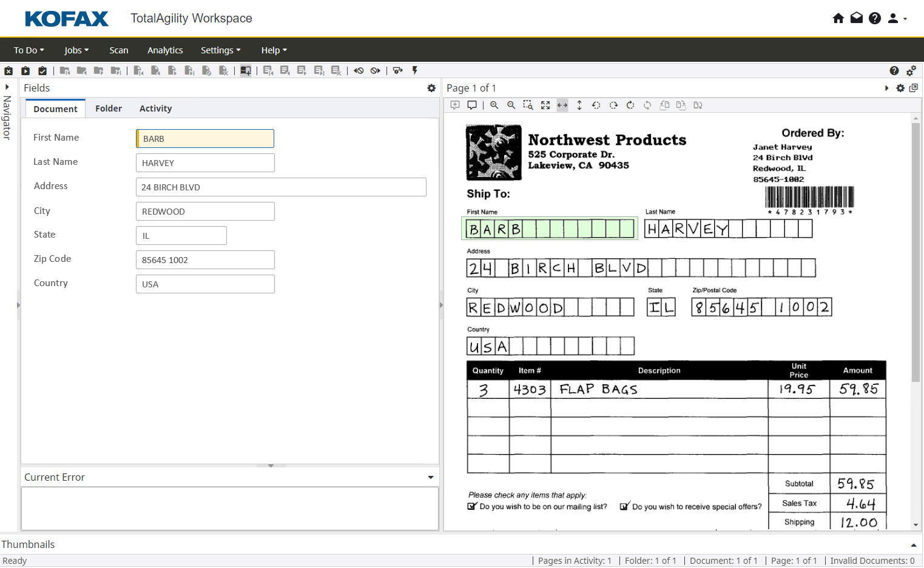Expand the Navigator side panel

pos(7,87)
